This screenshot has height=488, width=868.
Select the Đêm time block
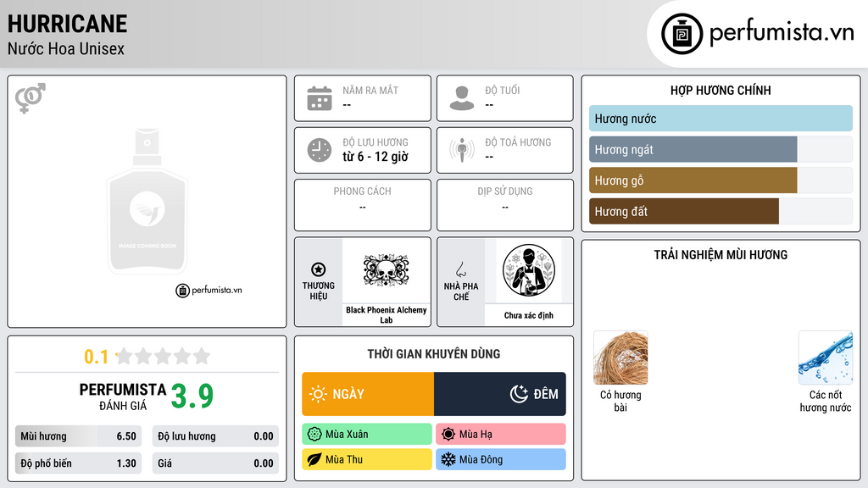500,394
